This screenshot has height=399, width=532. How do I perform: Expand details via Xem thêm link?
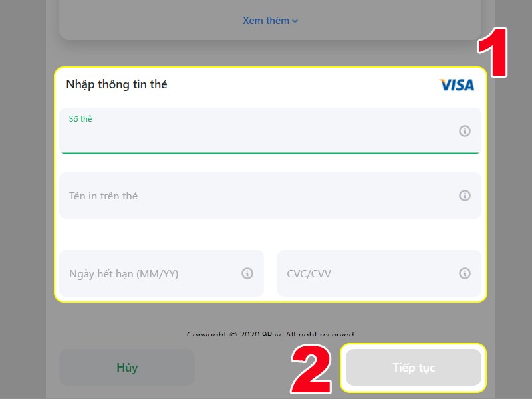point(266,21)
